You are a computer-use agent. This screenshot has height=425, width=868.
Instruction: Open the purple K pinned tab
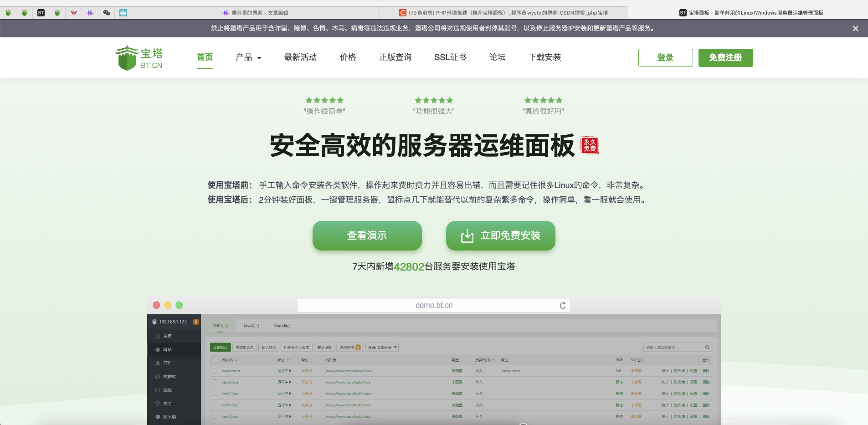(90, 13)
